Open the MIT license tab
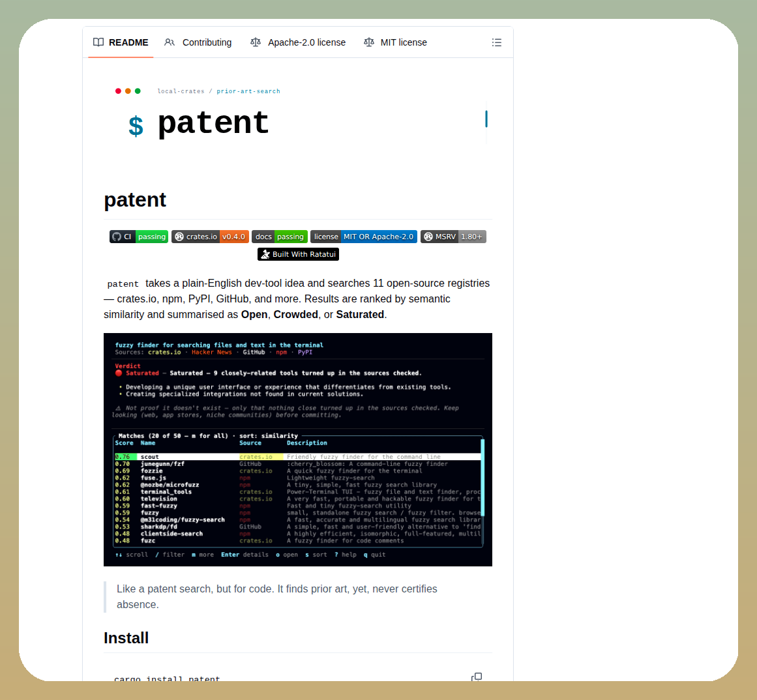The image size is (757, 700). (395, 42)
